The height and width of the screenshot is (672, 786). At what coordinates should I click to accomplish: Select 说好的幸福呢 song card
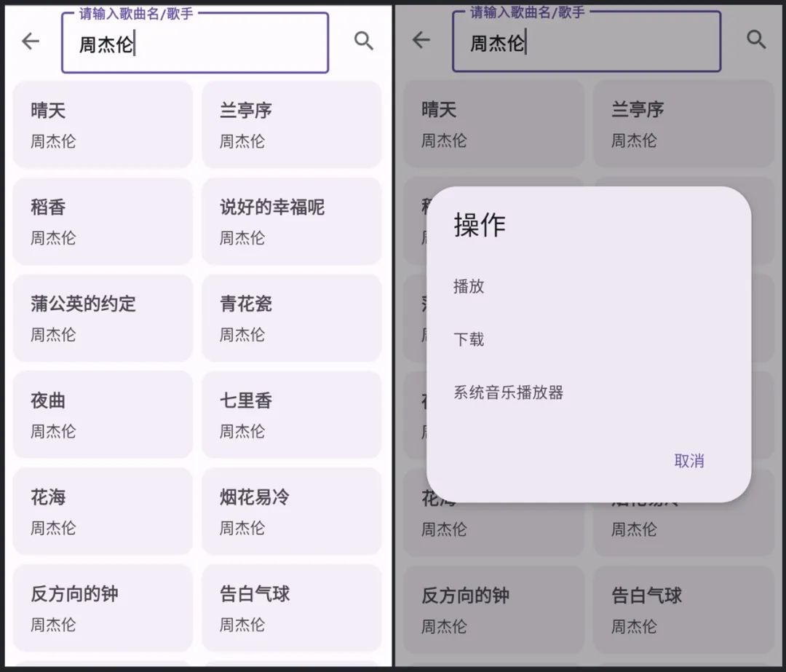292,221
